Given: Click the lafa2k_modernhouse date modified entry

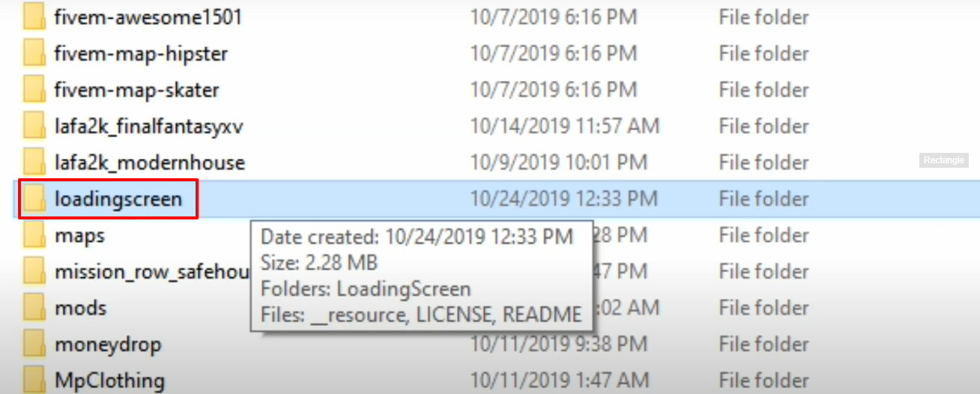Looking at the screenshot, I should tap(559, 163).
